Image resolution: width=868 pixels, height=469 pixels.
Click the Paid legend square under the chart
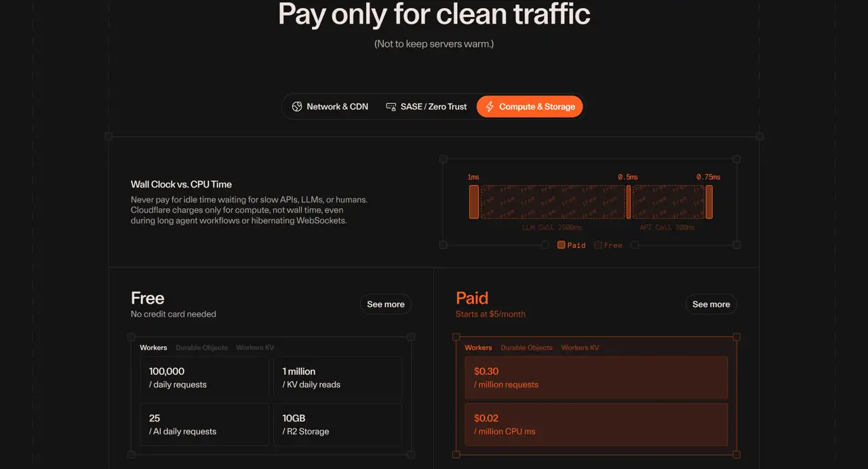(x=561, y=245)
